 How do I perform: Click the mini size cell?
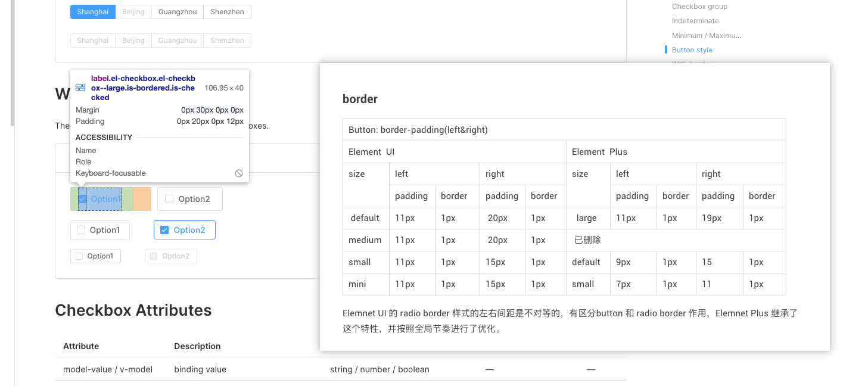(366, 284)
